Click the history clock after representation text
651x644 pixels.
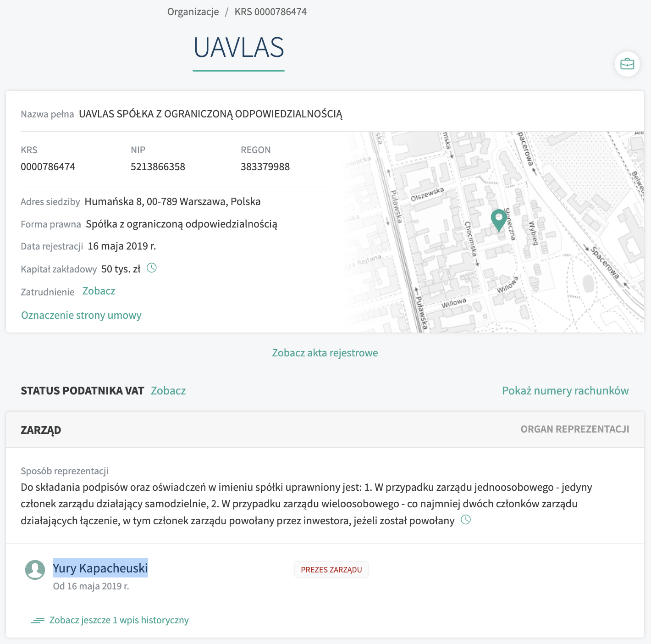(465, 520)
